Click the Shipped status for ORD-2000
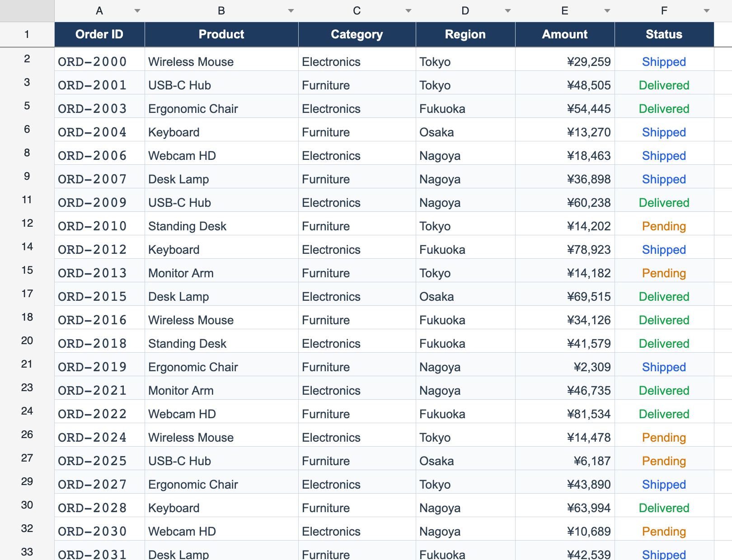 [x=664, y=62]
